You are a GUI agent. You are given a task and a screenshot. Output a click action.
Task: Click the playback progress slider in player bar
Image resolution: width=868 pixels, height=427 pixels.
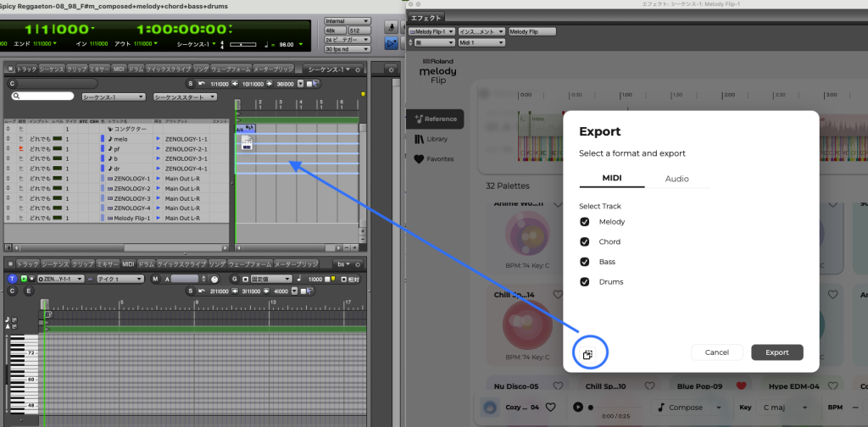pos(615,407)
